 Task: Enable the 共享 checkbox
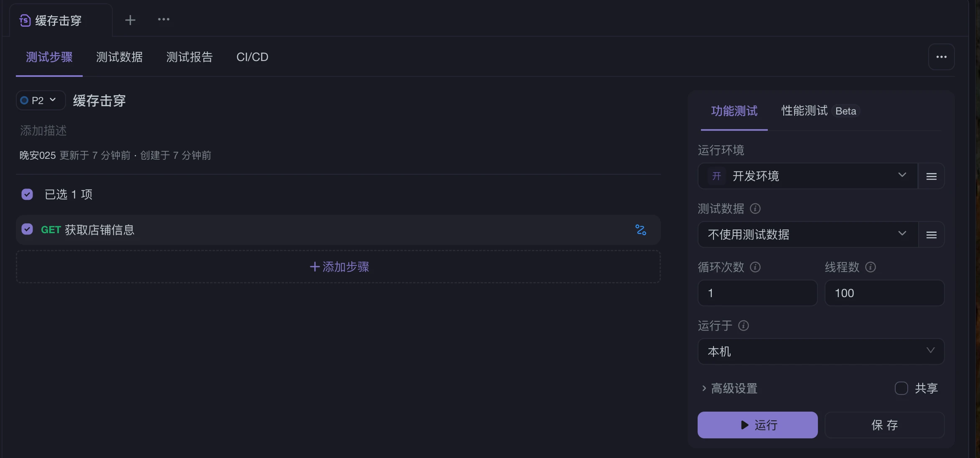click(901, 388)
